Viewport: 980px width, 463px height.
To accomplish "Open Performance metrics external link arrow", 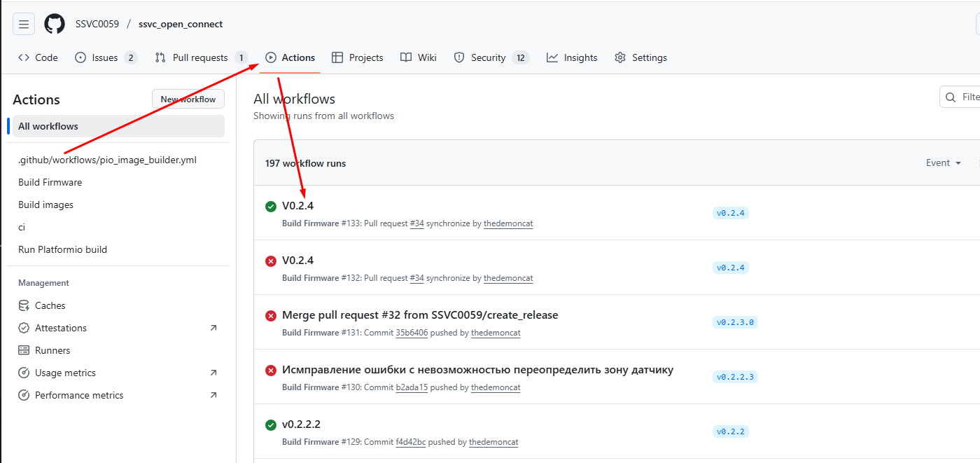I will click(x=213, y=395).
